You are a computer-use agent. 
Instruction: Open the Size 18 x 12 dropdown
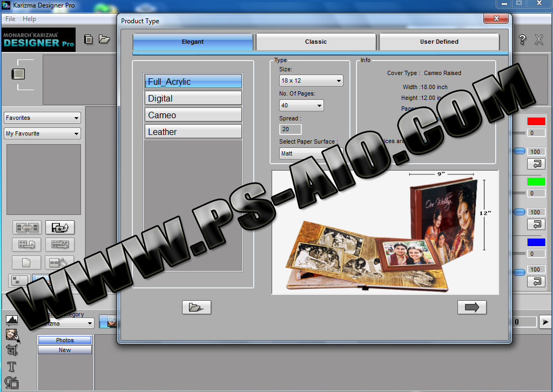pyautogui.click(x=311, y=81)
